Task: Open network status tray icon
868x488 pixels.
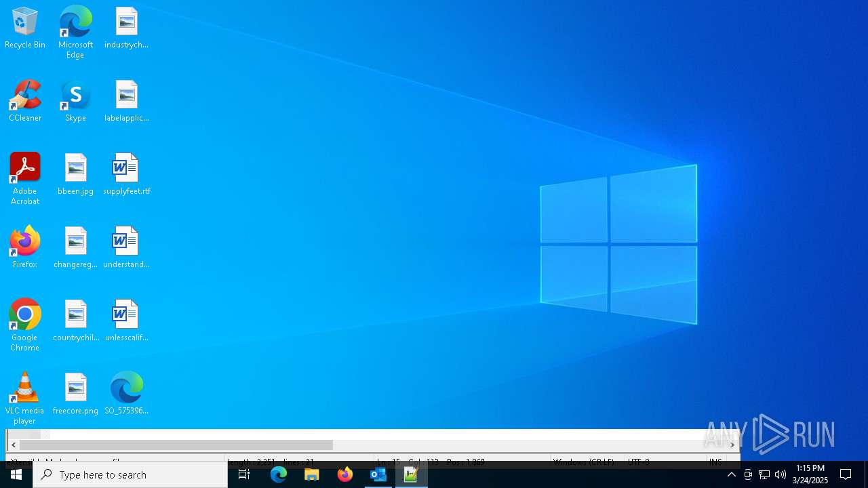Action: (764, 474)
